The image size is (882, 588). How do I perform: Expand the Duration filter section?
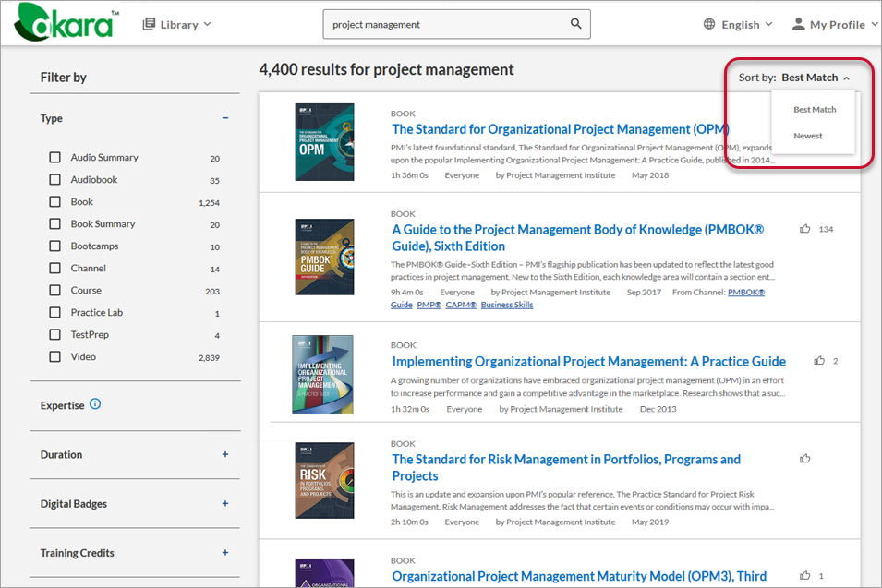click(x=224, y=454)
